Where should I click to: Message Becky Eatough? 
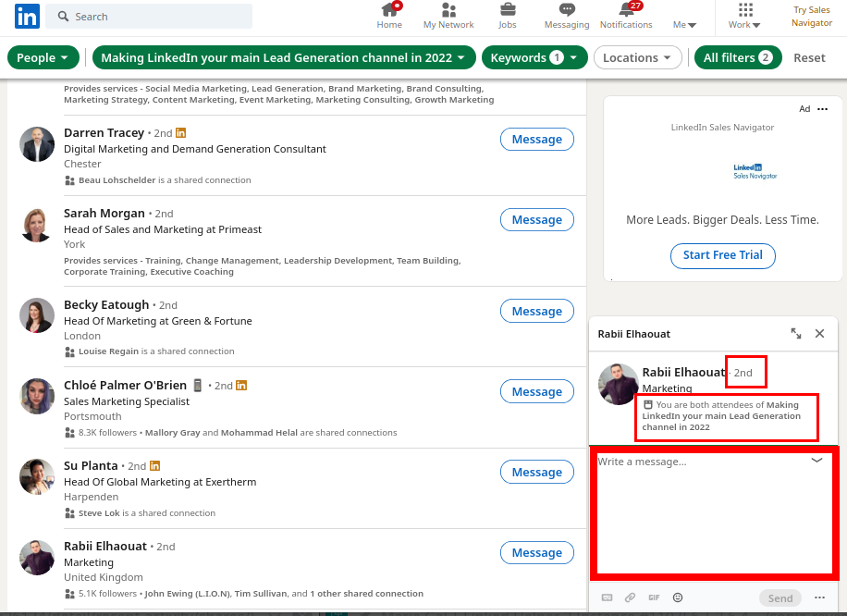pos(537,312)
